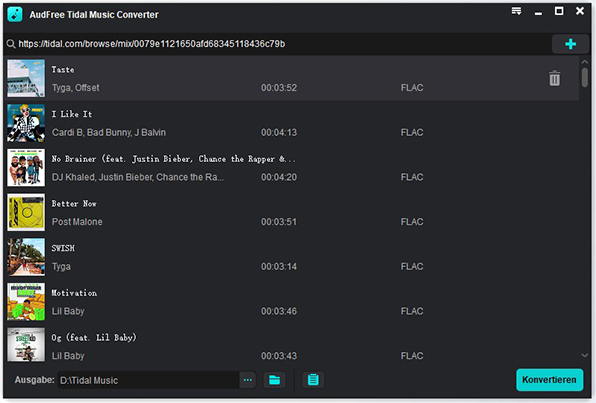Viewport: 596px width, 403px height.
Task: Select the Better Now album thumbnail
Action: tap(26, 213)
